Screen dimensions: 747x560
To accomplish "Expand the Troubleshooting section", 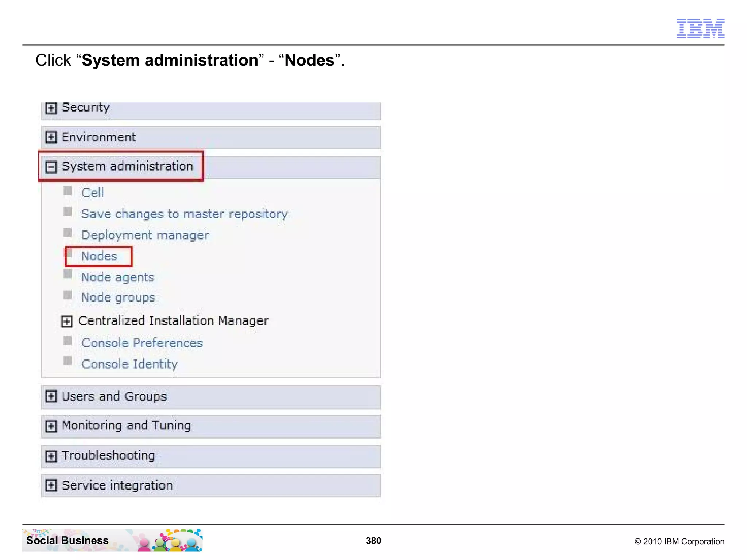I will (x=51, y=456).
